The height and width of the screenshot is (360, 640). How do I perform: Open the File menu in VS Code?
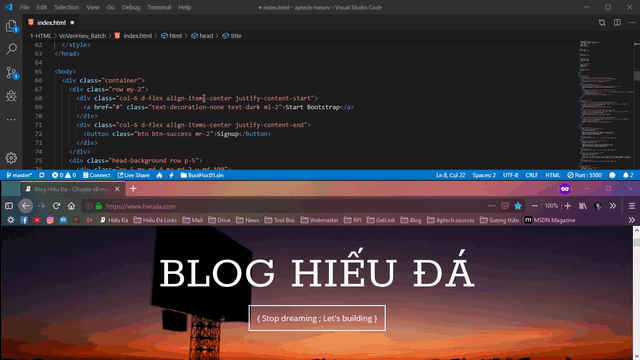[24, 7]
